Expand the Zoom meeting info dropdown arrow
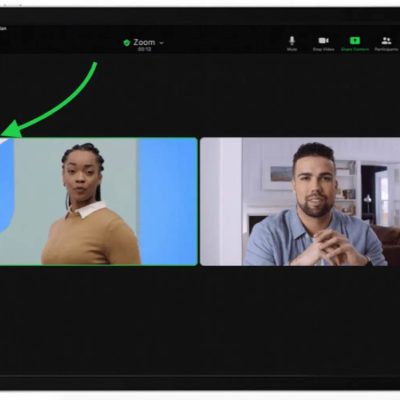 point(161,43)
